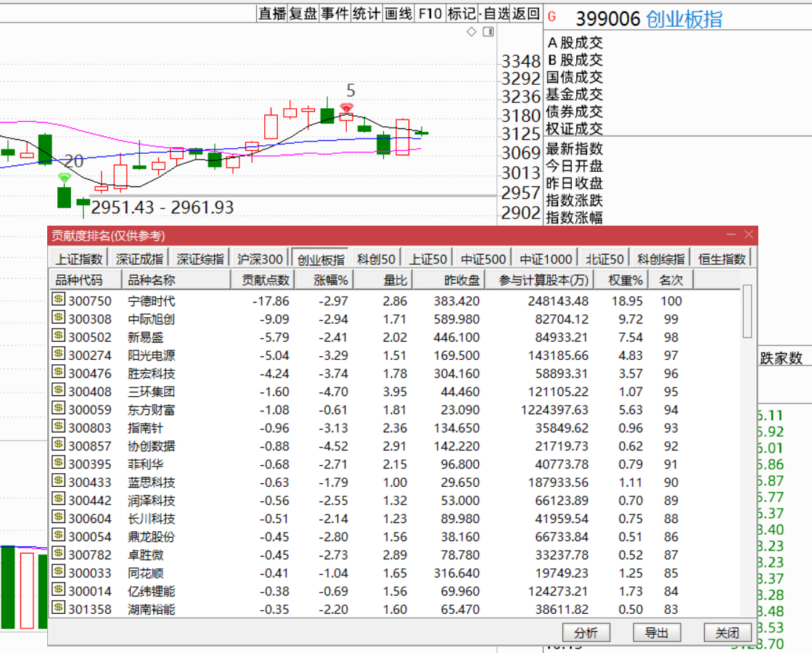
Task: Open 直播 in the chart toolbar
Action: (x=272, y=14)
